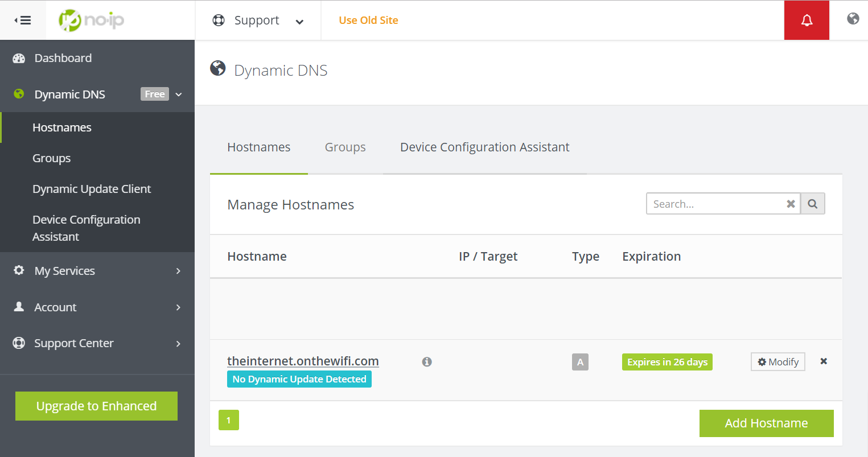Image resolution: width=868 pixels, height=457 pixels.
Task: Collapse the sidebar navigation
Action: (23, 20)
